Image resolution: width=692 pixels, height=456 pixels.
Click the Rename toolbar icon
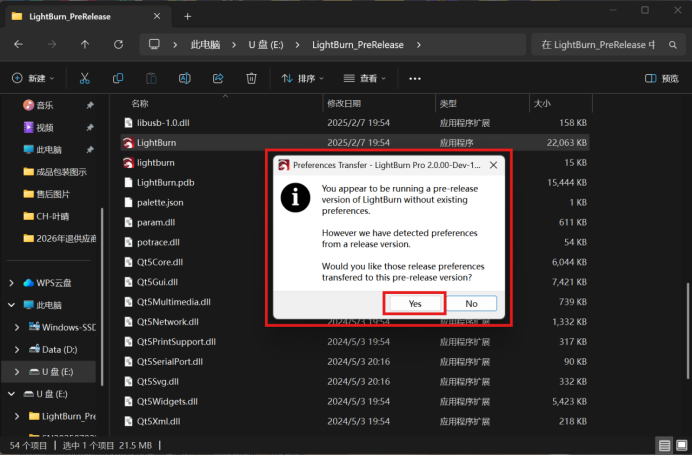[x=184, y=78]
